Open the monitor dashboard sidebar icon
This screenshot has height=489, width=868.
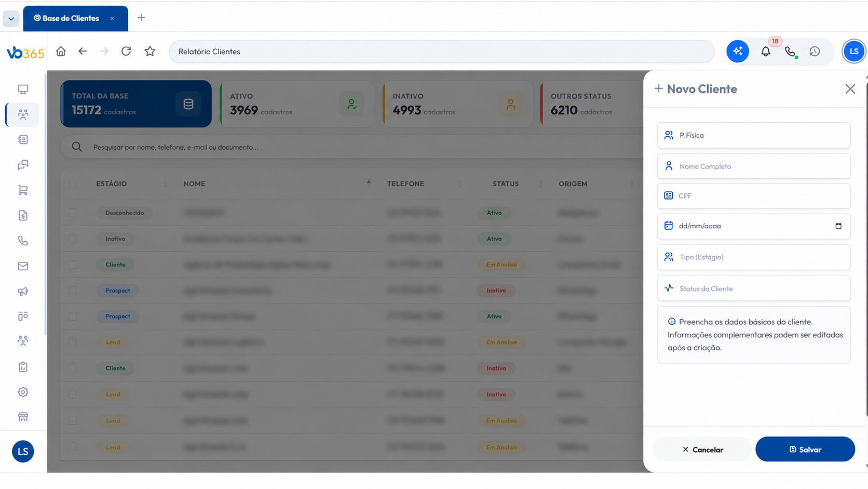tap(23, 89)
